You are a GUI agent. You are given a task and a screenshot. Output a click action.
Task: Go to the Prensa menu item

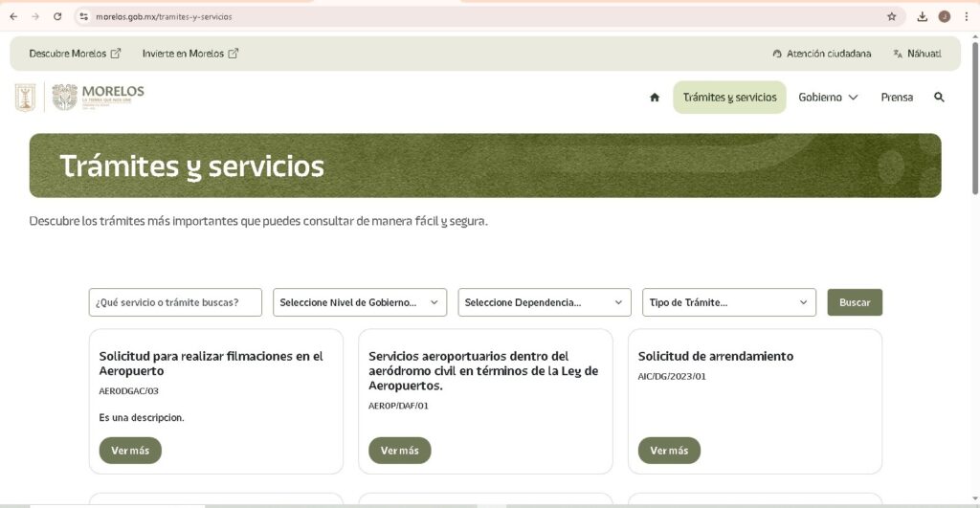pos(897,98)
